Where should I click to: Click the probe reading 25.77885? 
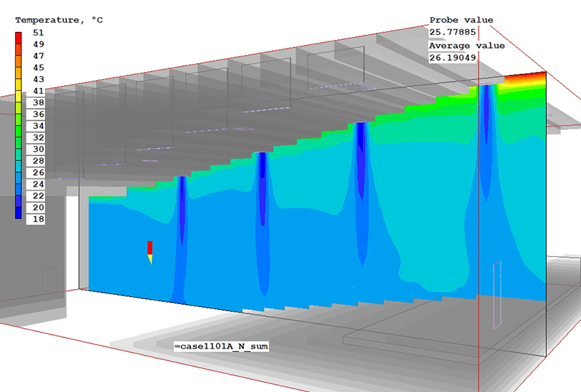pos(452,32)
